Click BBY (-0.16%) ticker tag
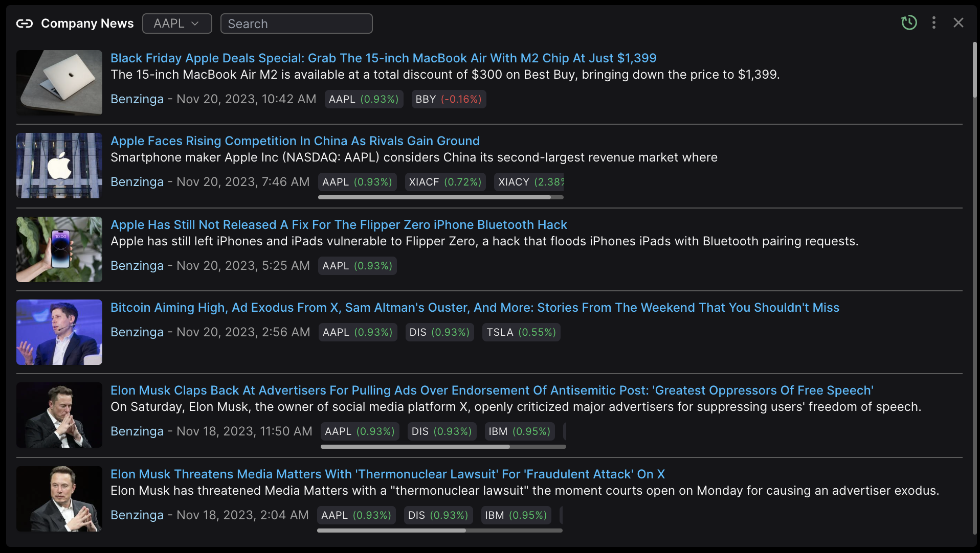980x553 pixels. 449,99
